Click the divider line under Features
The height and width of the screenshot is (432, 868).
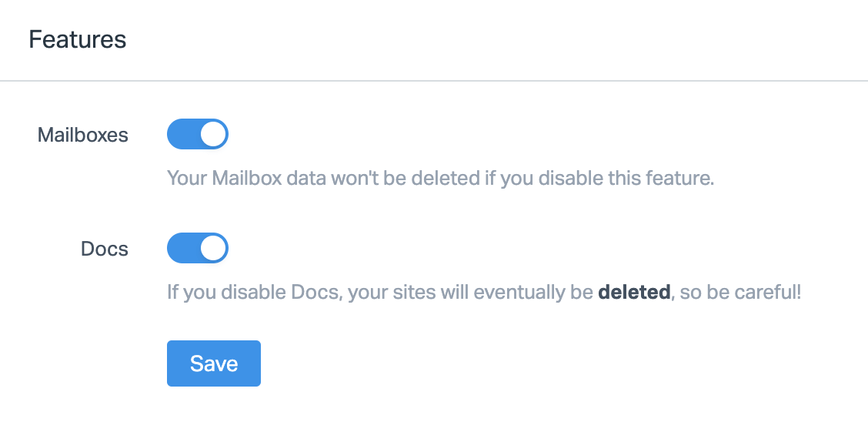[434, 80]
